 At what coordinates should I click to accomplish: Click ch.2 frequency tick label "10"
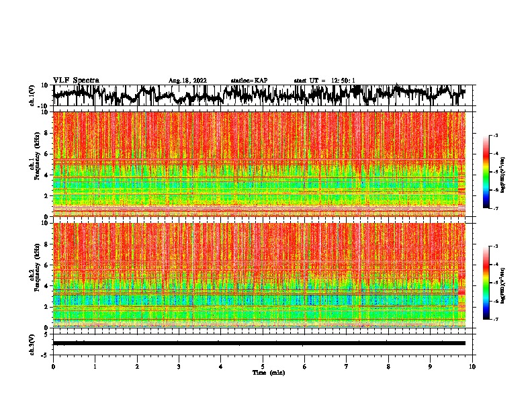coord(45,223)
